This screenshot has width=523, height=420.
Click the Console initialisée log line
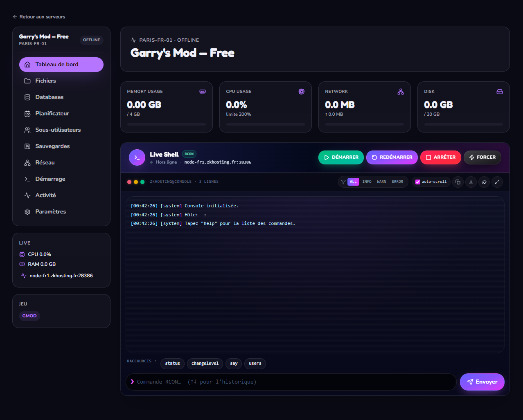tap(185, 206)
